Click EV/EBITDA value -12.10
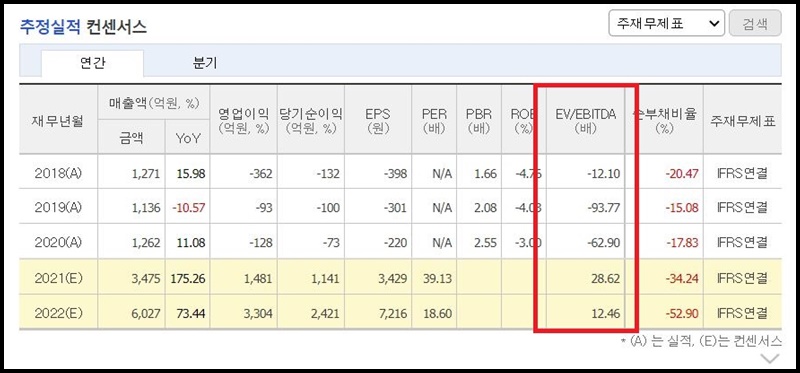 [604, 173]
